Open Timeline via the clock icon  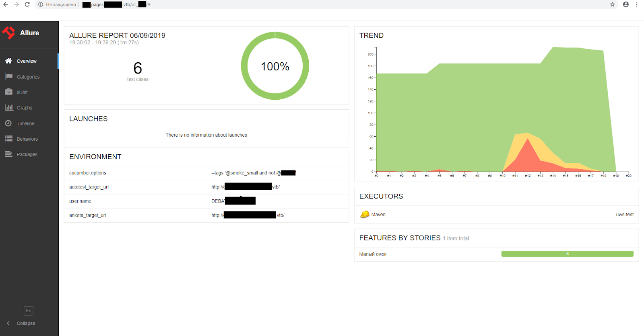pos(8,123)
